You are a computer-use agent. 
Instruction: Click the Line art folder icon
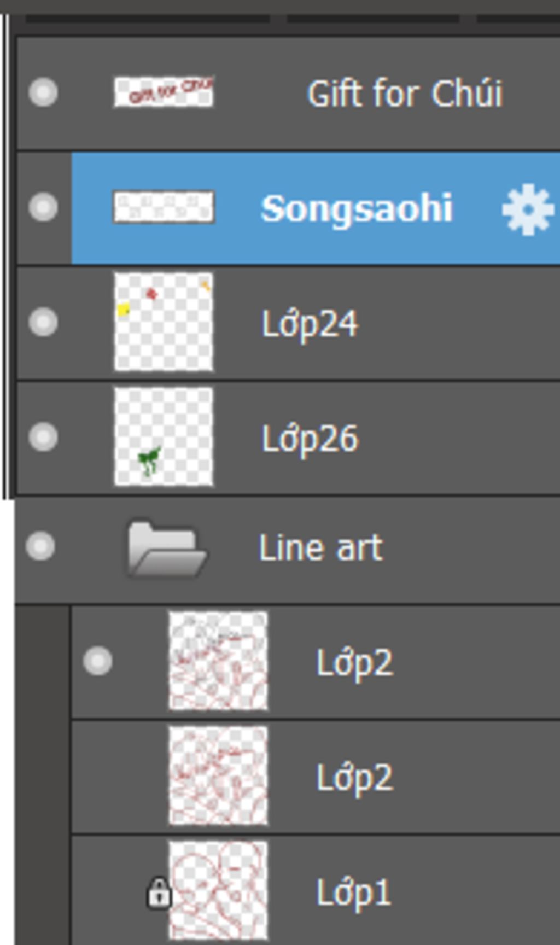167,549
